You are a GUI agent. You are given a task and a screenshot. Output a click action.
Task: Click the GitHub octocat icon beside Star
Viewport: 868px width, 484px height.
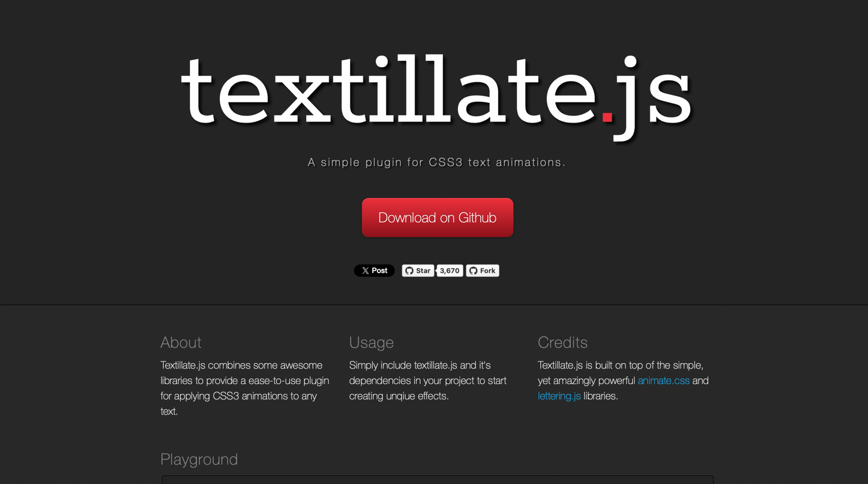(409, 270)
